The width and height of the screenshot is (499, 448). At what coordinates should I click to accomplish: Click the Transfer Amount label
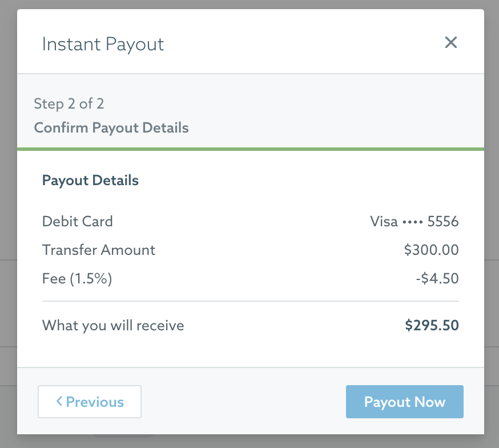(99, 250)
